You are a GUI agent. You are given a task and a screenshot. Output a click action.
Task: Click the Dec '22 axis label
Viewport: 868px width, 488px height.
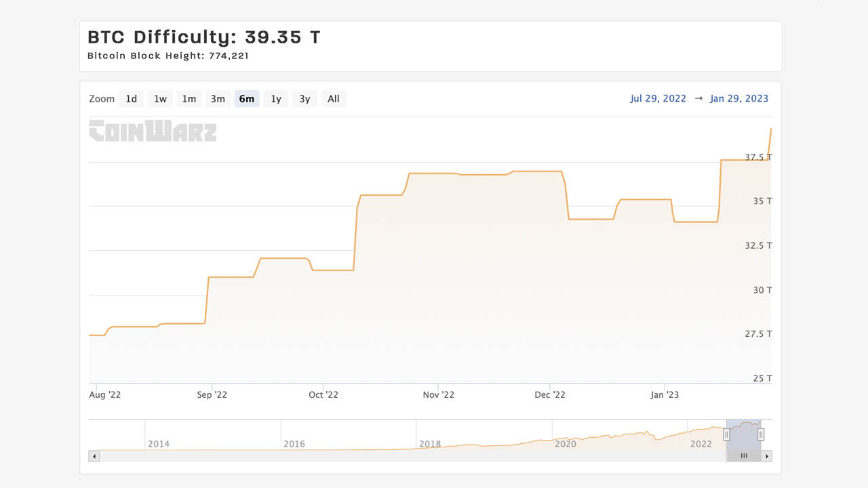point(549,394)
